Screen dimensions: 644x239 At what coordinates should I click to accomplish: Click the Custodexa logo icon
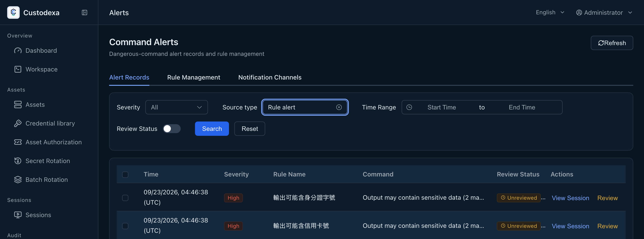click(x=13, y=13)
